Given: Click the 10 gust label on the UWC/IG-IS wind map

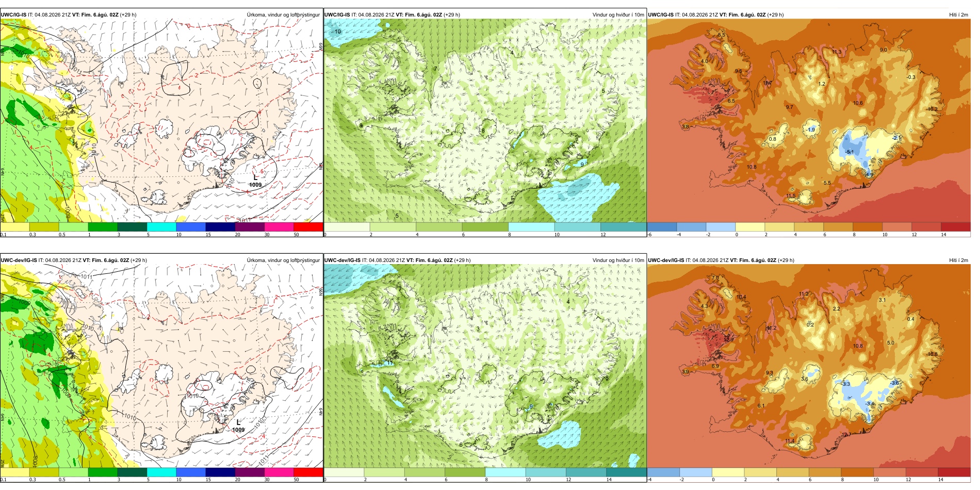Looking at the screenshot, I should pyautogui.click(x=338, y=31).
